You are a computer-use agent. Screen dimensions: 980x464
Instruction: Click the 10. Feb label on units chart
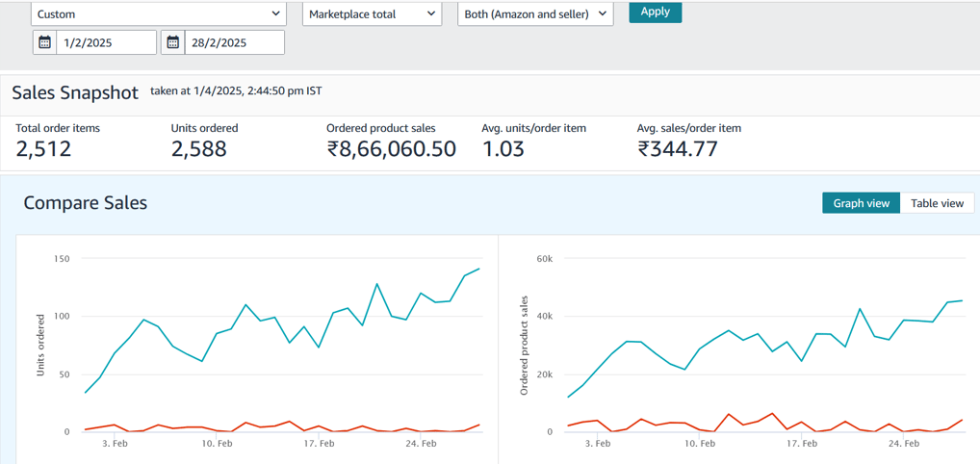point(217,444)
